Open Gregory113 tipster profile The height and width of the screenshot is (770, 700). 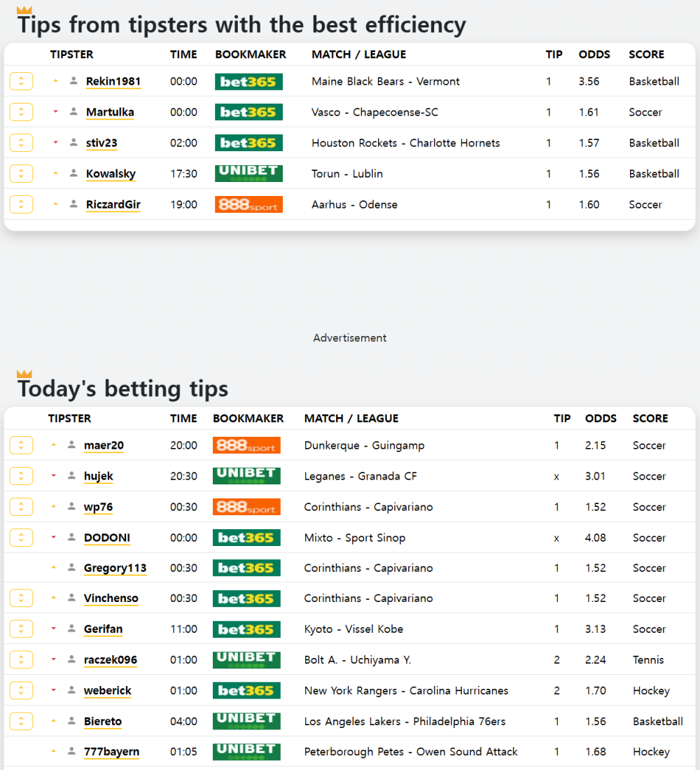coord(115,568)
